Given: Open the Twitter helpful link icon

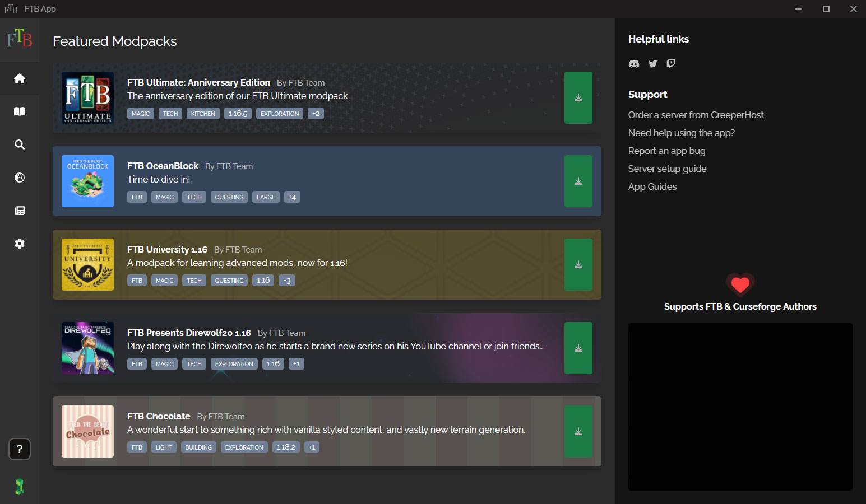Looking at the screenshot, I should click(x=652, y=64).
